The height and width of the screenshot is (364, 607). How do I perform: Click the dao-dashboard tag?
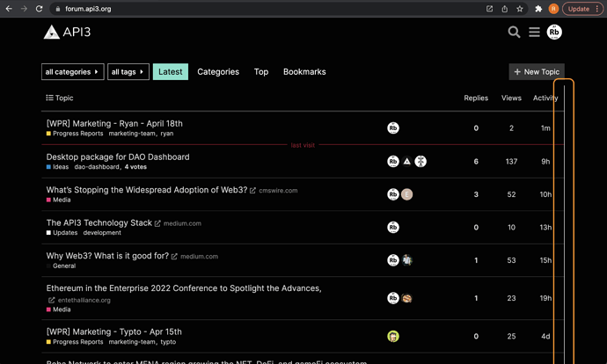[97, 167]
